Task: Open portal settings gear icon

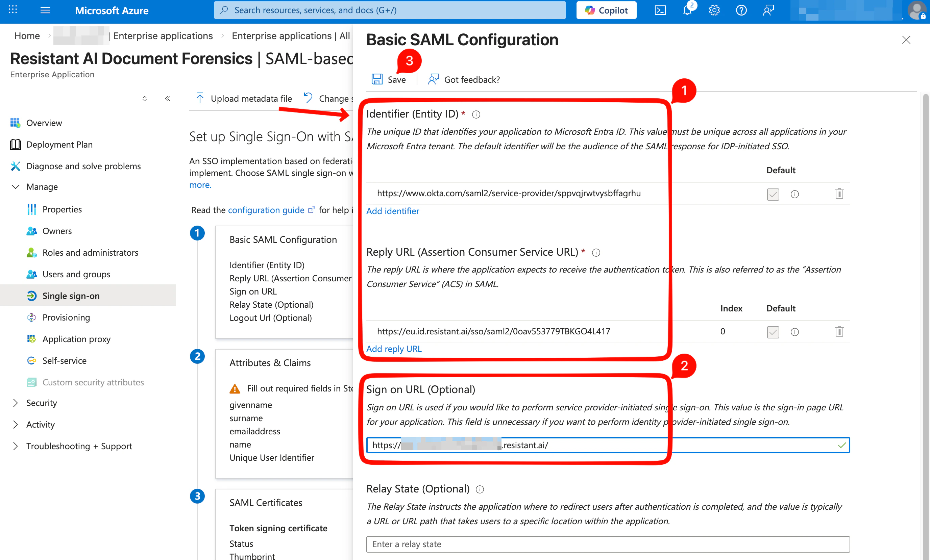Action: click(714, 10)
